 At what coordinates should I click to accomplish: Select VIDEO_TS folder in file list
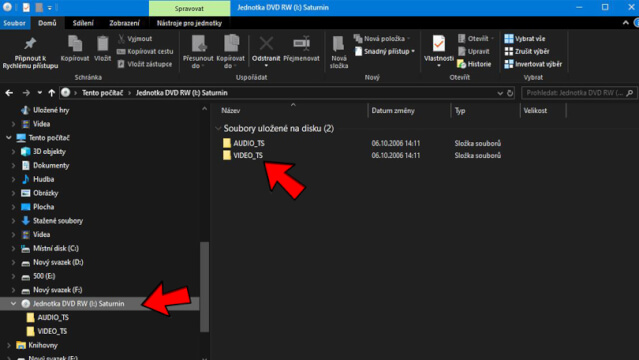pyautogui.click(x=248, y=155)
